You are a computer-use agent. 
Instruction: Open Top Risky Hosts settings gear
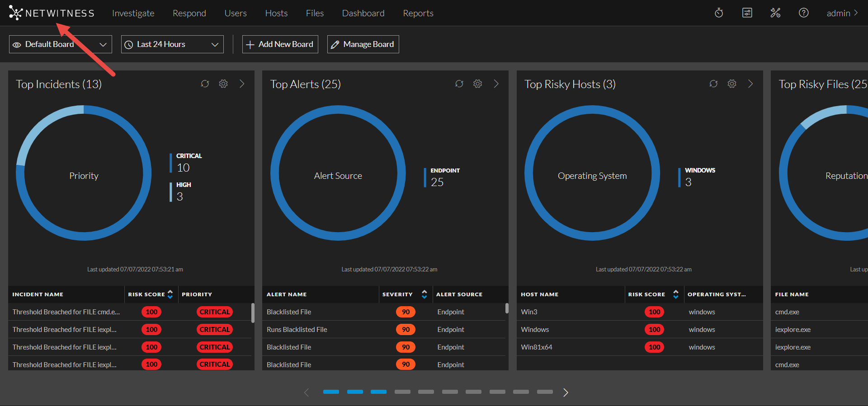coord(732,84)
